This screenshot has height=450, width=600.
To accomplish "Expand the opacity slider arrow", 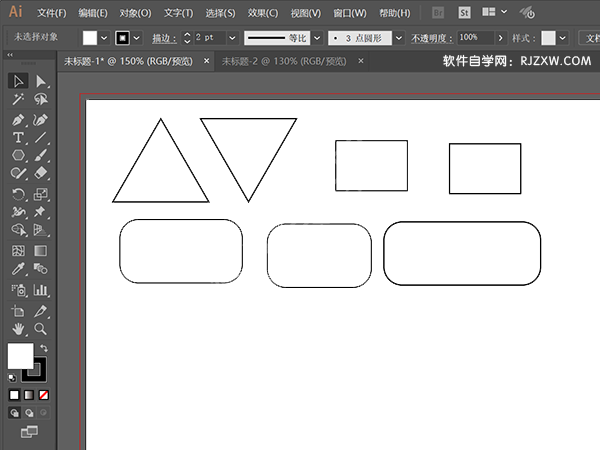I will pyautogui.click(x=500, y=38).
